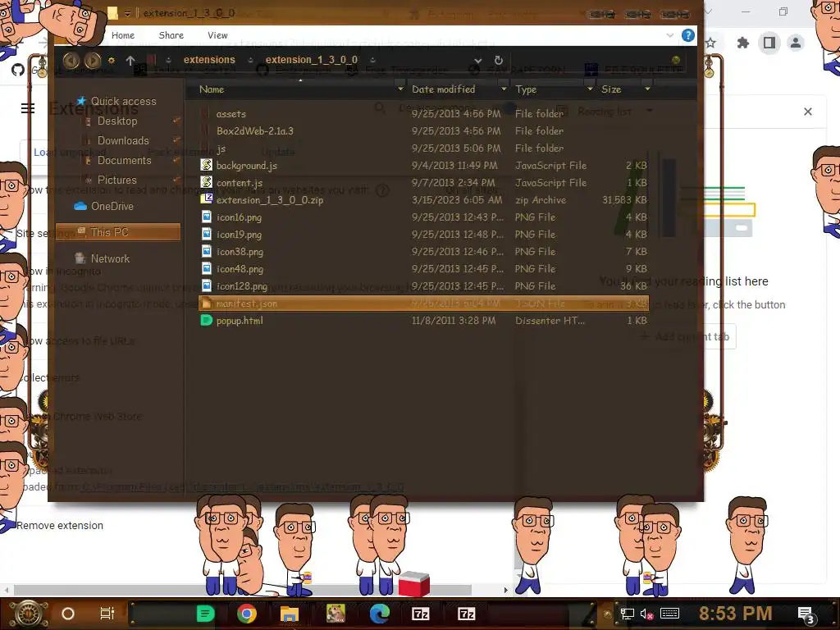
Task: Open Chrome's Extensions puzzle icon
Action: point(742,43)
